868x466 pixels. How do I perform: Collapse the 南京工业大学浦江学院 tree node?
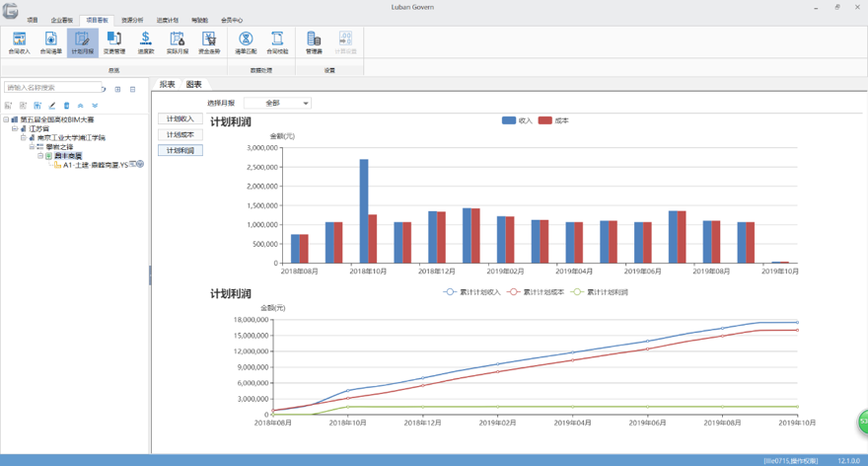[24, 137]
